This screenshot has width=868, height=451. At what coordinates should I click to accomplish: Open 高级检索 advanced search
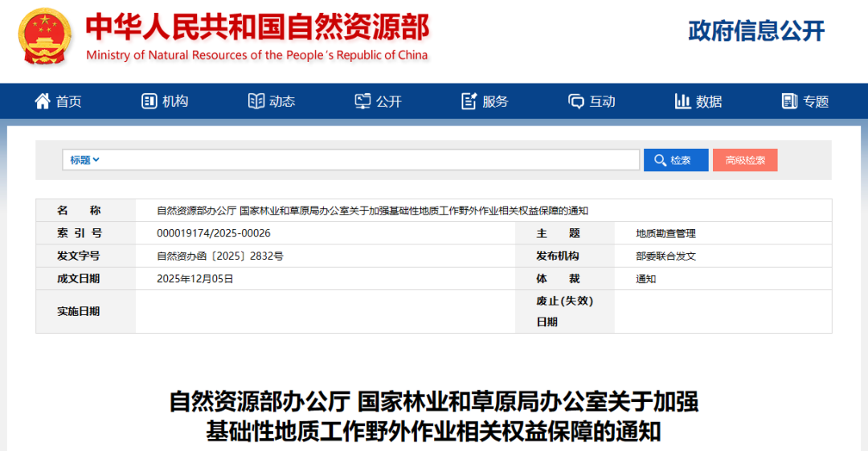click(745, 160)
